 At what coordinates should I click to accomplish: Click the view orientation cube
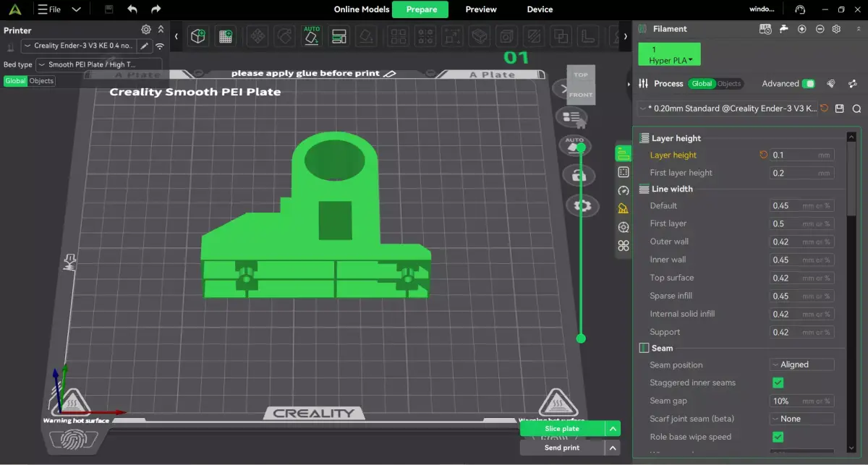pos(581,84)
